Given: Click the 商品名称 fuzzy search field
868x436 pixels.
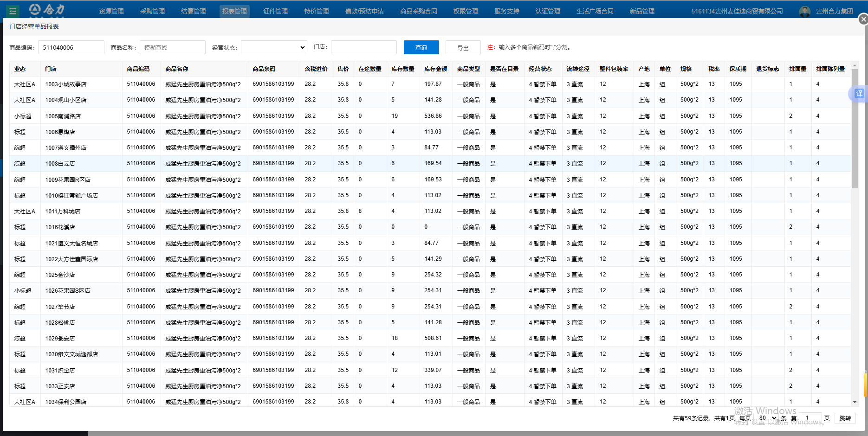Looking at the screenshot, I should [172, 47].
